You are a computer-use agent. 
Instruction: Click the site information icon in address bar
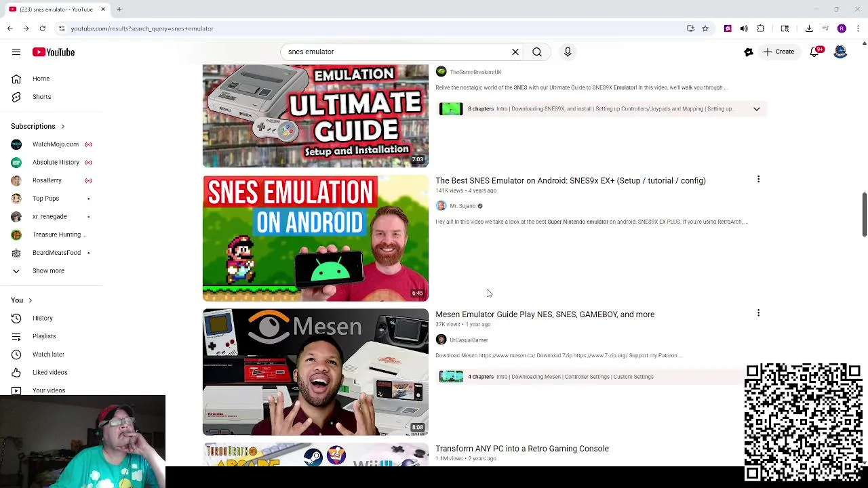point(61,28)
